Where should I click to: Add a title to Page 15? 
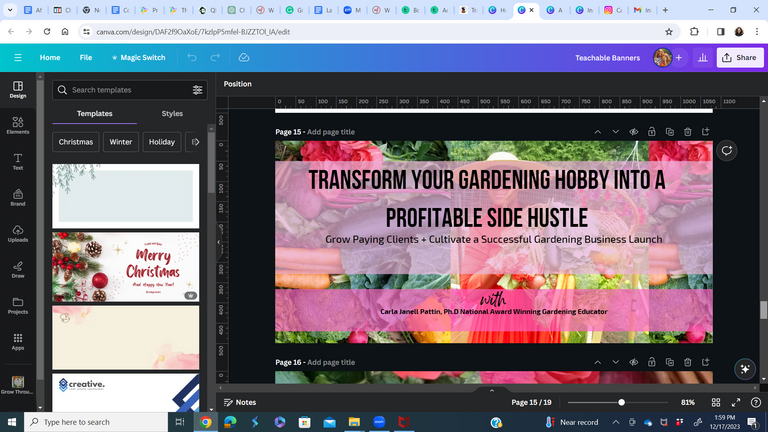331,132
